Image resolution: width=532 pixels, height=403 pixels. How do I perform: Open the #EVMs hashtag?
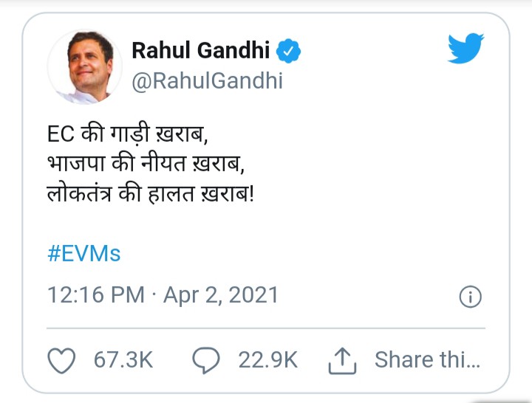[x=83, y=255]
